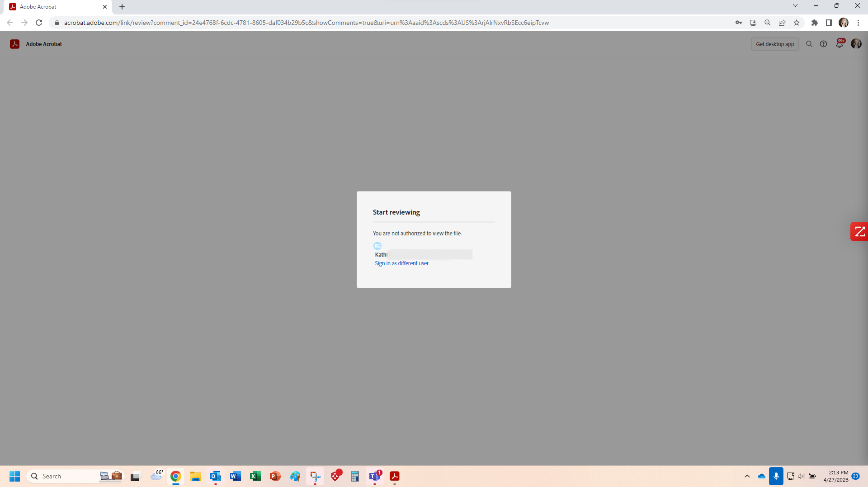Open the saved passwords key icon
Screen dimensions: 868x487
(x=739, y=23)
